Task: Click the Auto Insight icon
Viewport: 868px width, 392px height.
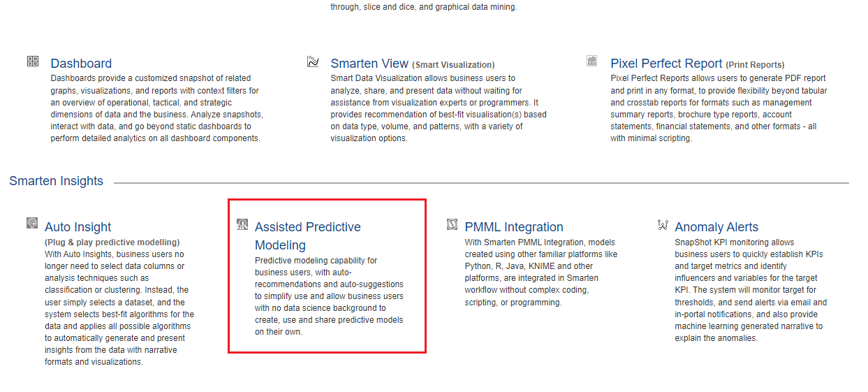Action: coord(32,223)
